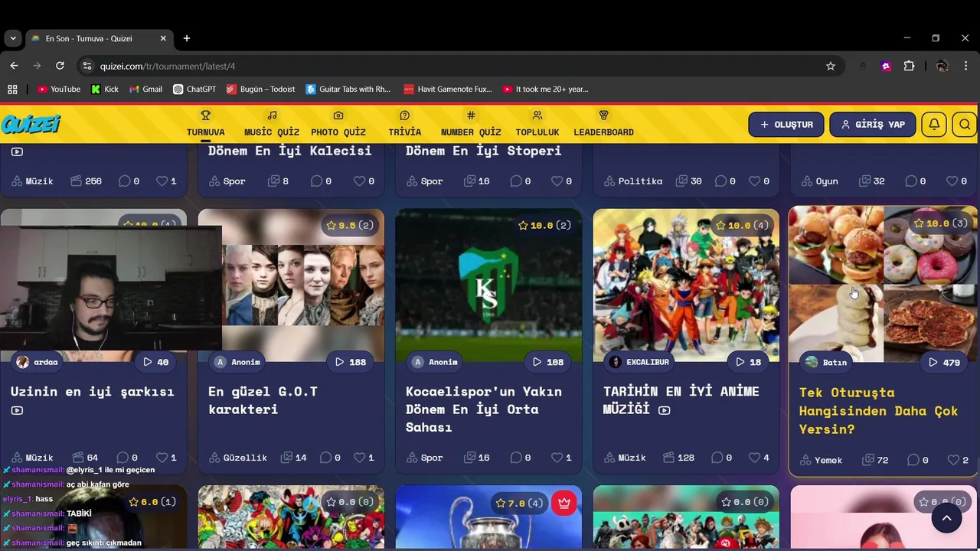980x551 pixels.
Task: Click play count 40 on Uzi card
Action: click(155, 362)
